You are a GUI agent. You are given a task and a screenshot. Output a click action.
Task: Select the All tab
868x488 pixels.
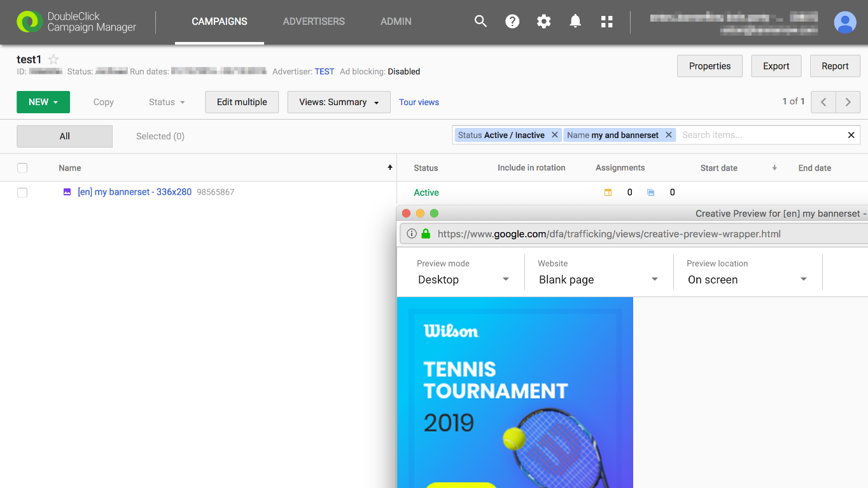point(64,136)
